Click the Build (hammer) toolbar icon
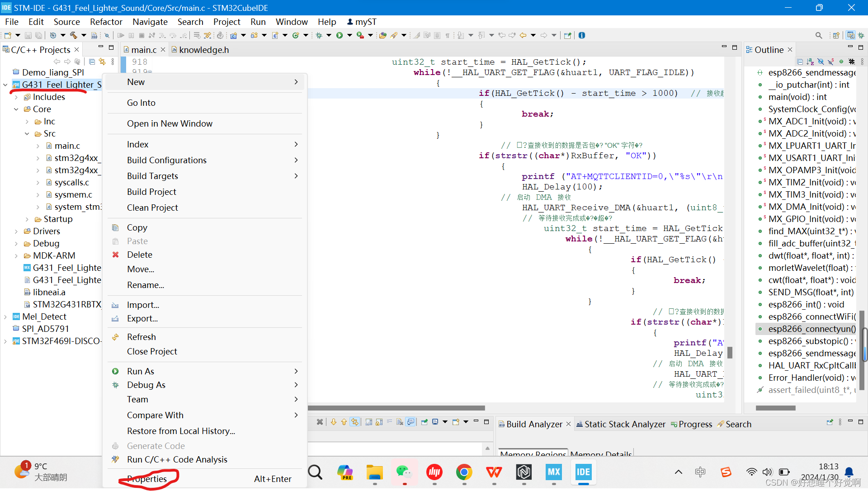Screen dimensions: 868x491 73,35
